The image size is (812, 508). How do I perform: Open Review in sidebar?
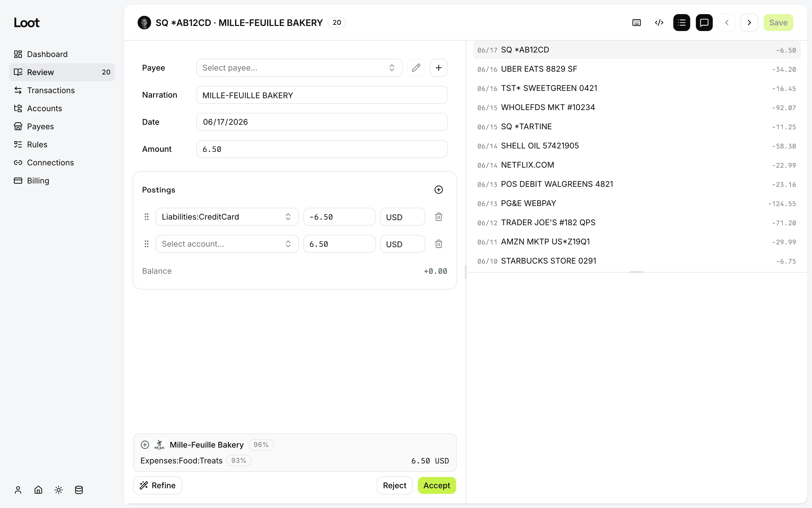point(62,72)
